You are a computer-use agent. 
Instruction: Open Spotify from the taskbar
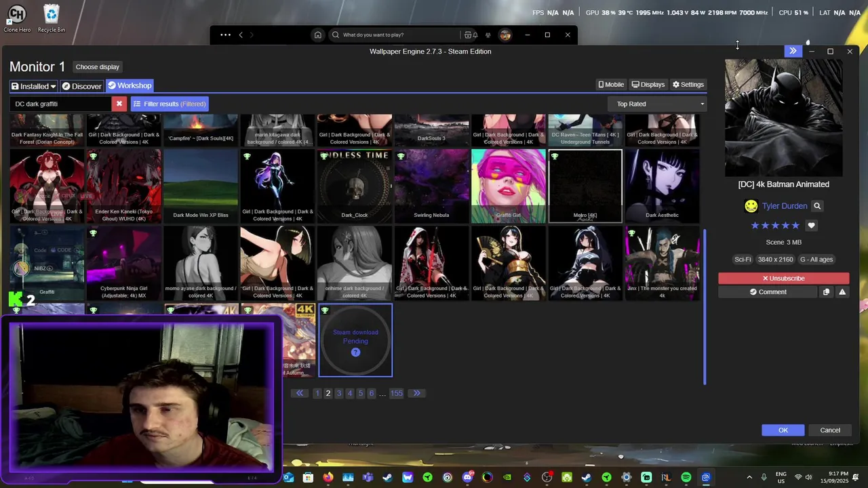tap(686, 477)
